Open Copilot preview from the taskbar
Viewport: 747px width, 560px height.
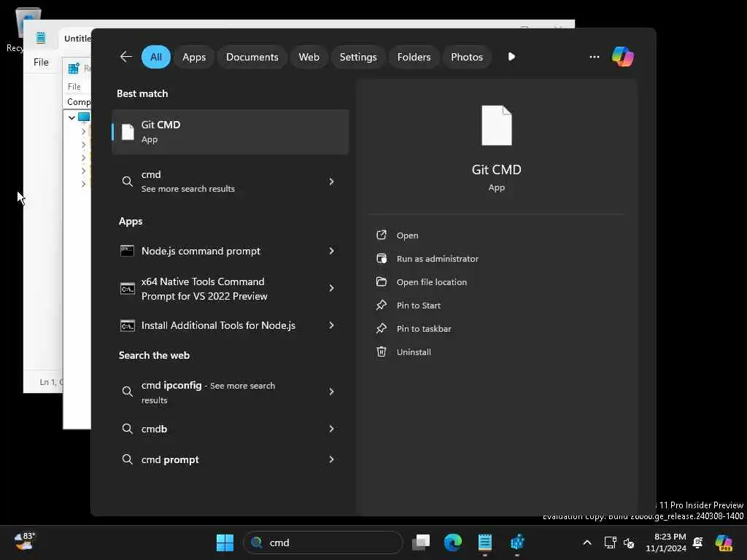(x=724, y=542)
